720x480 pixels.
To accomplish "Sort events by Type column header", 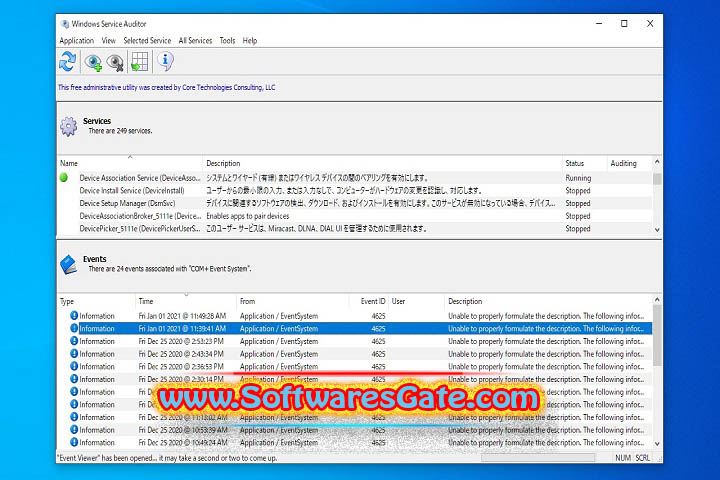I will (x=96, y=302).
